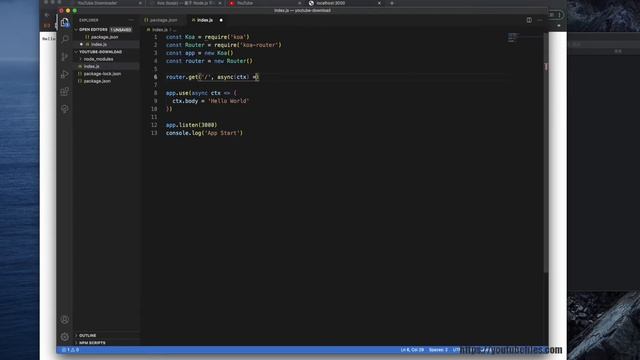Click the 1 unsaved badge
This screenshot has height=360, width=640.
[121, 30]
